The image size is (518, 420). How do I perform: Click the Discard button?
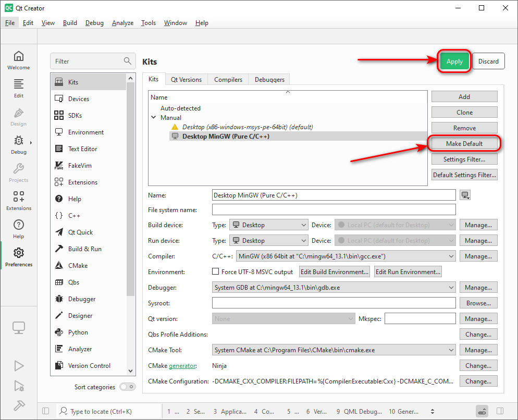pos(488,61)
